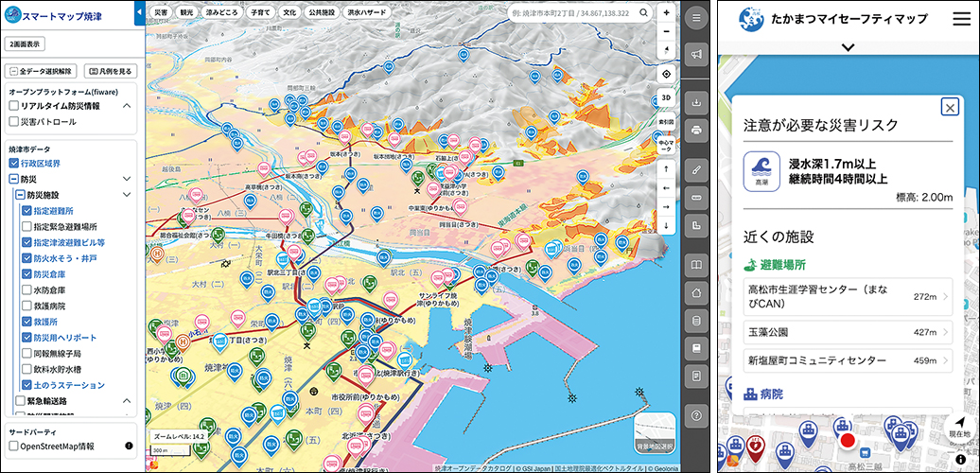
Task: Enable the 水防倉庫 layer checkbox
Action: click(x=26, y=289)
